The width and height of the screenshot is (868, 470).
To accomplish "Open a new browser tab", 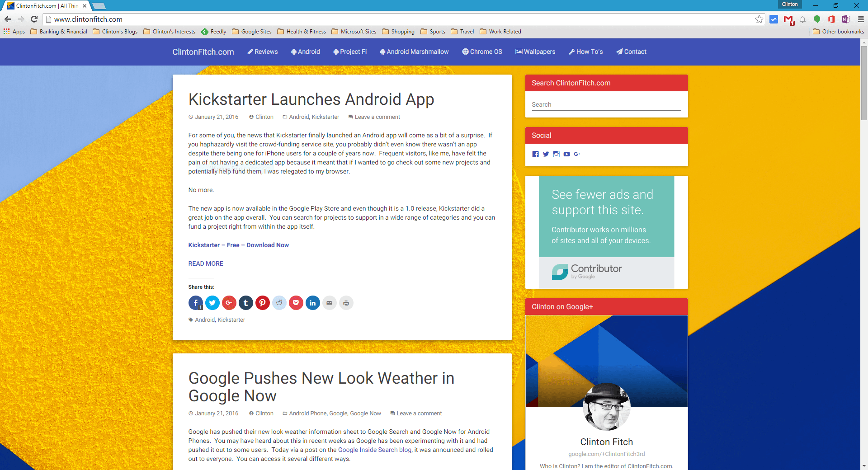I will click(x=99, y=6).
